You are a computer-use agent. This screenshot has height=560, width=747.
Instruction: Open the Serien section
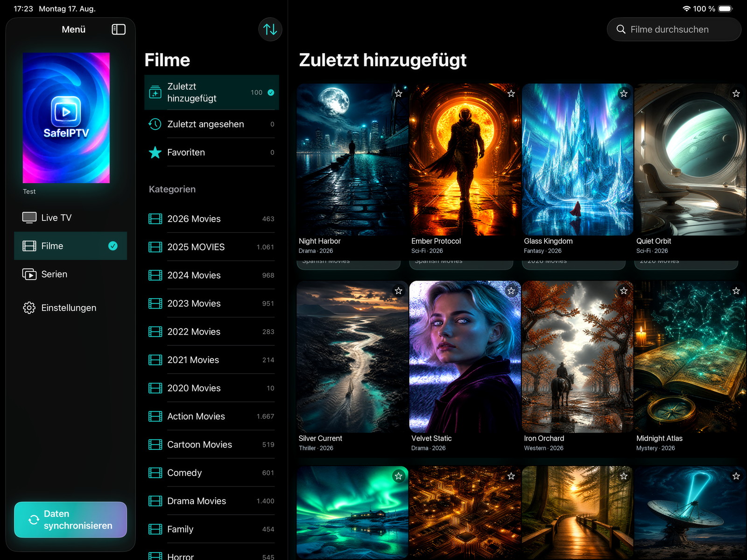(x=70, y=274)
